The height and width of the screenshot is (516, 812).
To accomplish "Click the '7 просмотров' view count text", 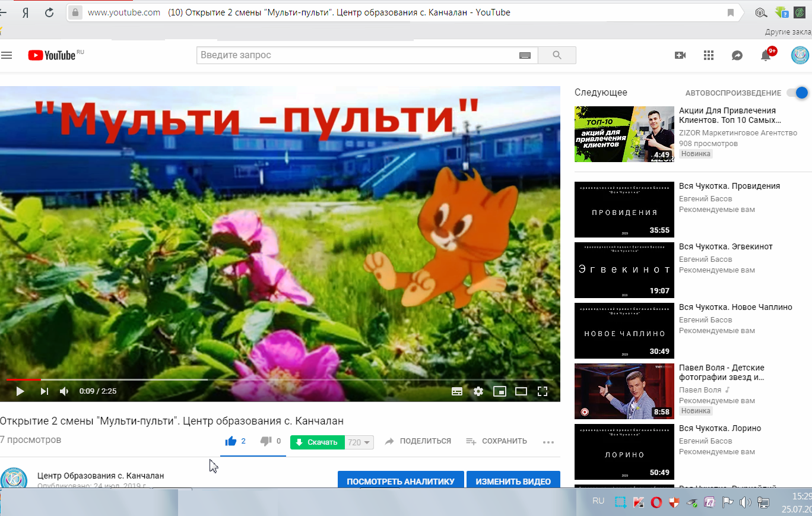I will (31, 441).
